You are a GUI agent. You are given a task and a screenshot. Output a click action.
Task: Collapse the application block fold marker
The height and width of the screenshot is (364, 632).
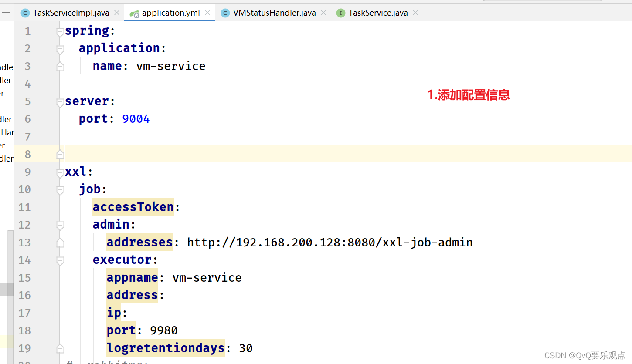[x=60, y=49]
